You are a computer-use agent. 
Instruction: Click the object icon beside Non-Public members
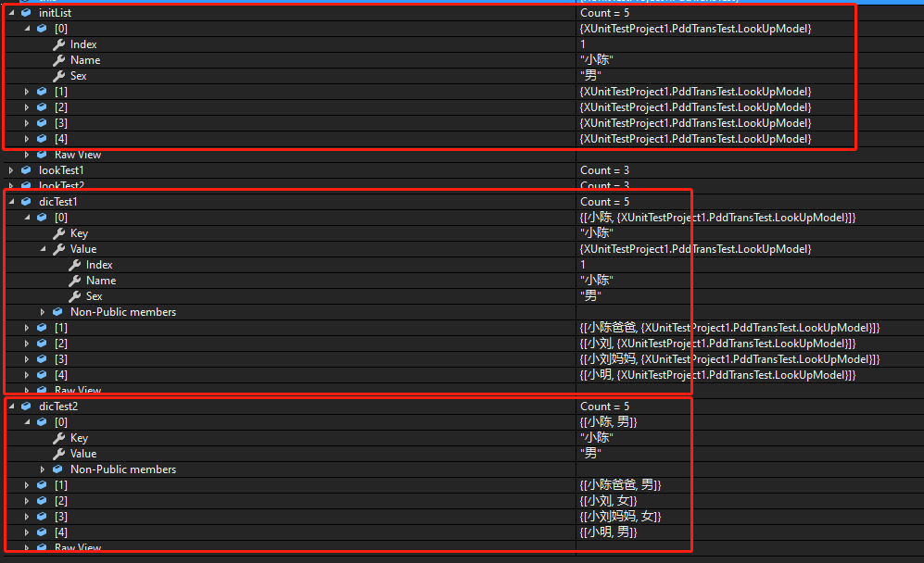pos(57,311)
